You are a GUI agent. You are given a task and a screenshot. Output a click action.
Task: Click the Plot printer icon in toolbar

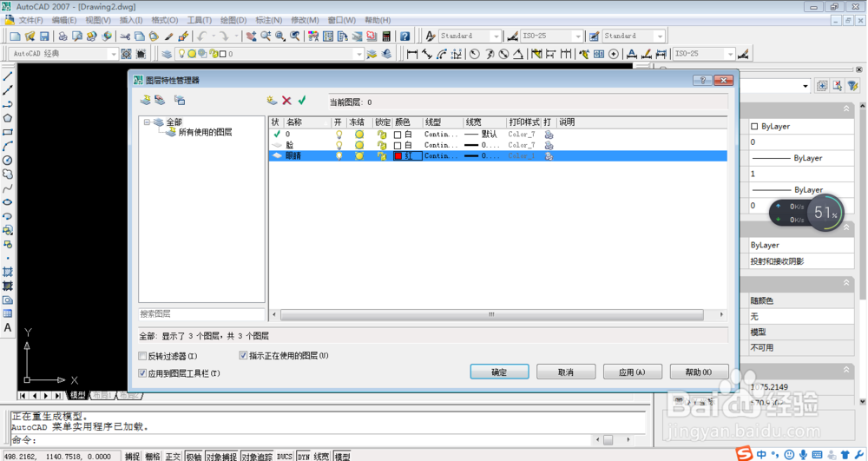click(x=63, y=36)
